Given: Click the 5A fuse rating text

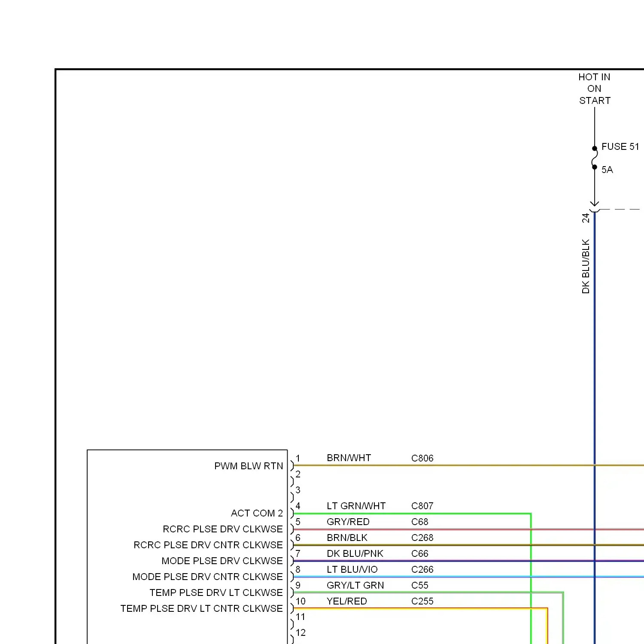Looking at the screenshot, I should tap(607, 170).
